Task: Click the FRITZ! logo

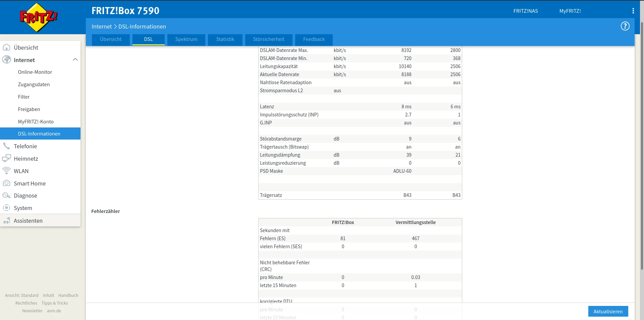Action: [39, 17]
